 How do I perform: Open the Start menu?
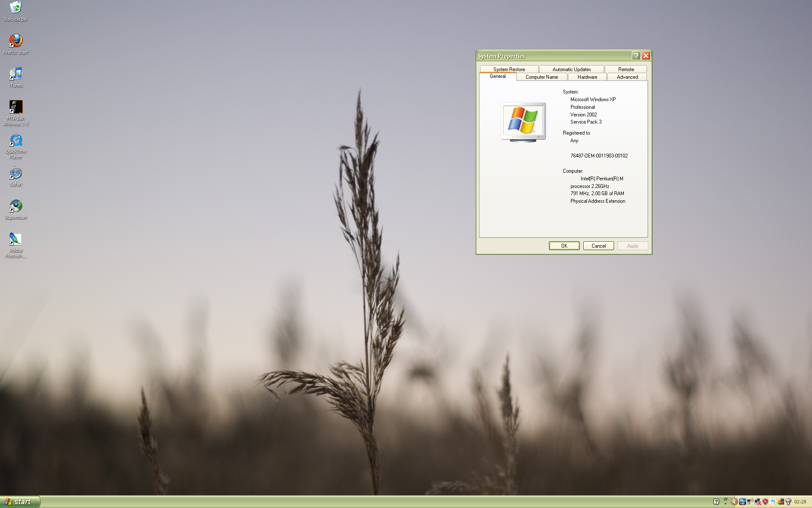(x=19, y=502)
